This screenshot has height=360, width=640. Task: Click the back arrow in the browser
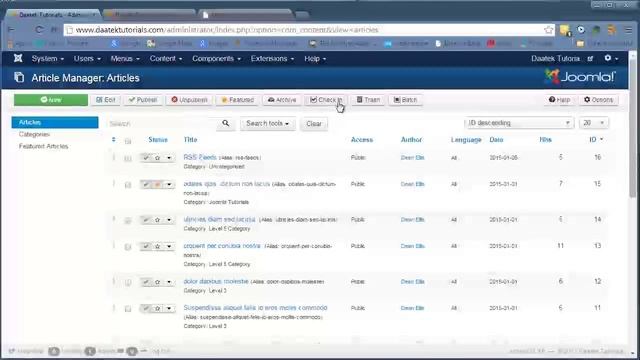[11, 30]
